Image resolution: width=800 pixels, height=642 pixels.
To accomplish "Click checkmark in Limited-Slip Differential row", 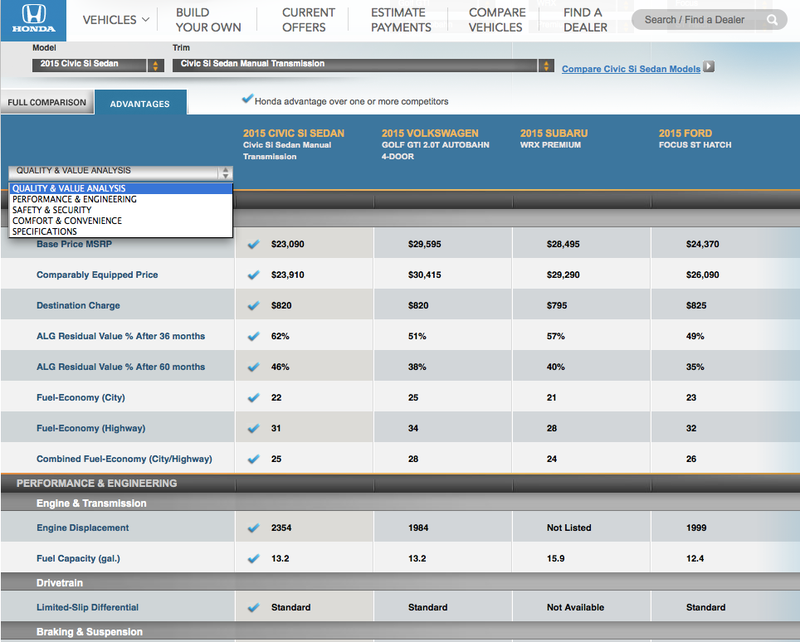I will click(254, 607).
